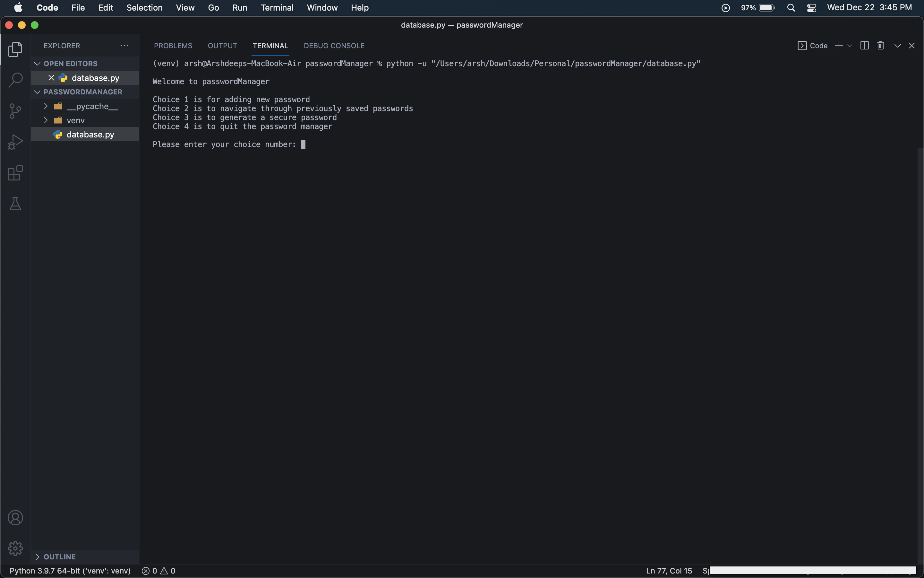Open the Selection menu

tap(144, 8)
